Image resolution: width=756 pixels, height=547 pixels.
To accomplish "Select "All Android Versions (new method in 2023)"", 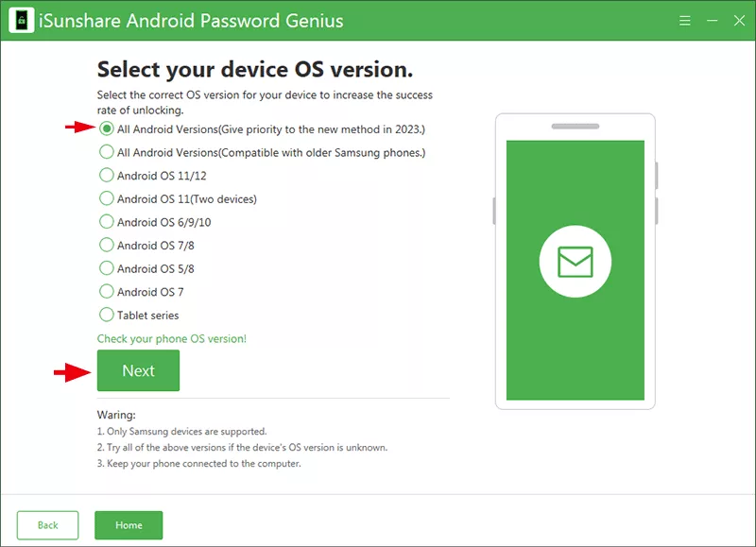I will tap(106, 129).
